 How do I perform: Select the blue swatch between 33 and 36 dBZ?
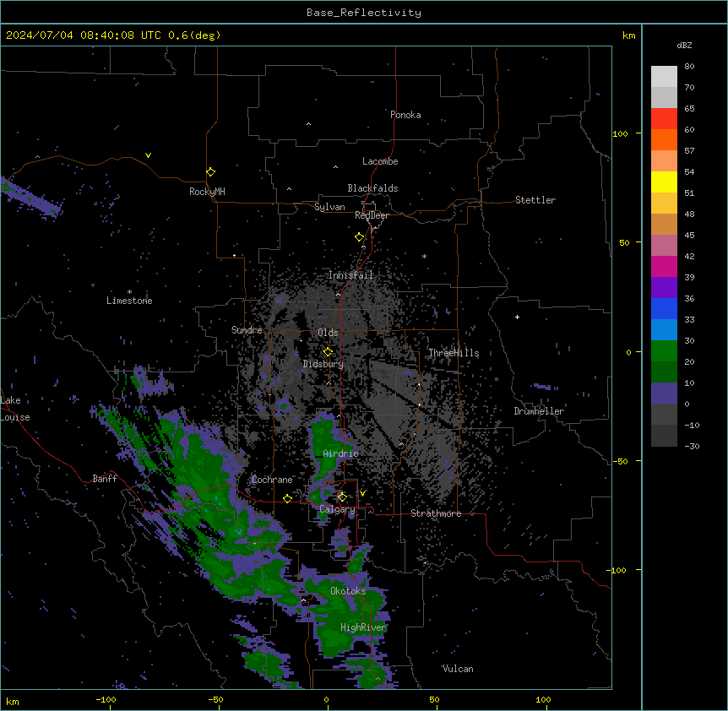click(x=664, y=308)
